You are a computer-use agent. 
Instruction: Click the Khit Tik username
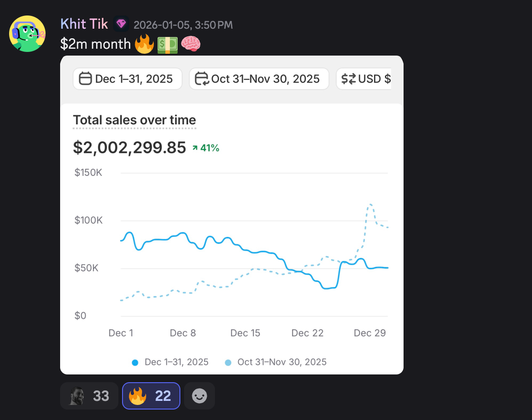[84, 24]
